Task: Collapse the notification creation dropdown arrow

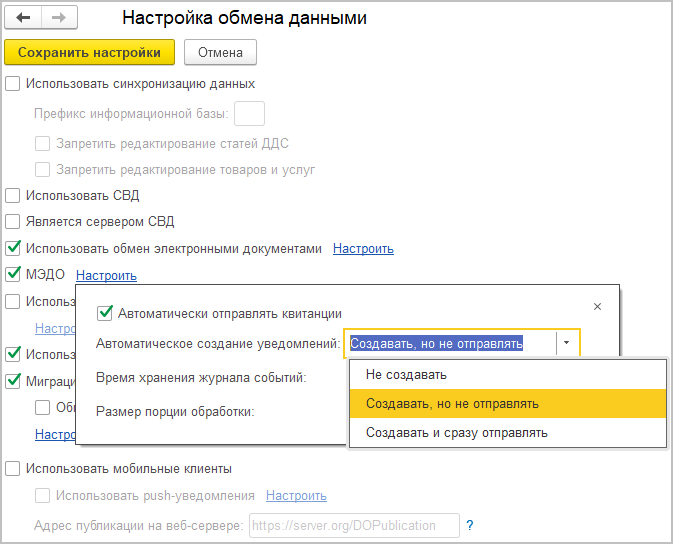Action: pos(567,343)
